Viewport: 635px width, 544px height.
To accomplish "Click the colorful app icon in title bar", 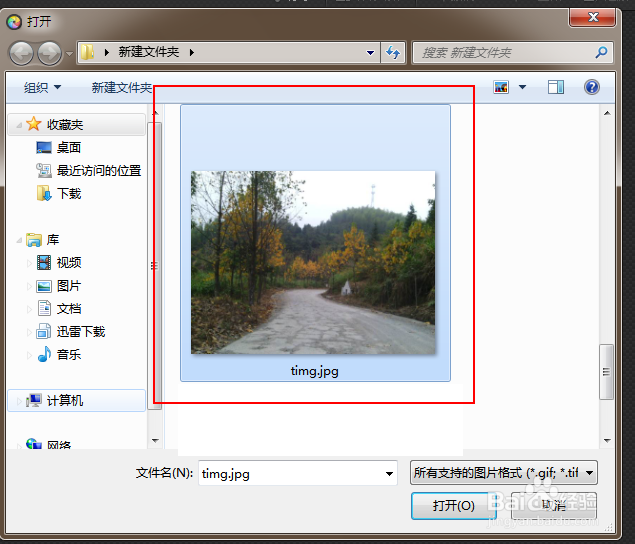I will (x=14, y=21).
